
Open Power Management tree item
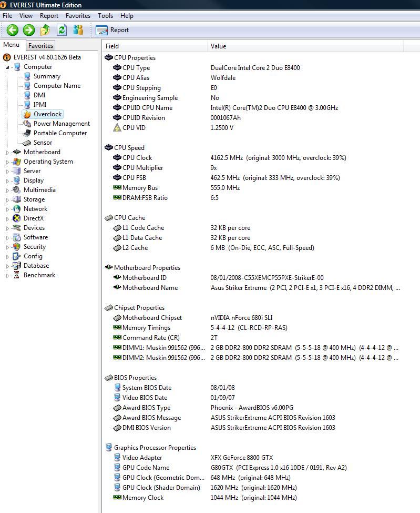62,124
